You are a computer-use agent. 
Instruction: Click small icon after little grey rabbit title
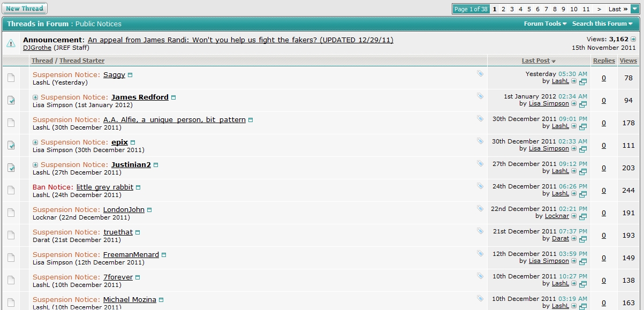tap(138, 187)
